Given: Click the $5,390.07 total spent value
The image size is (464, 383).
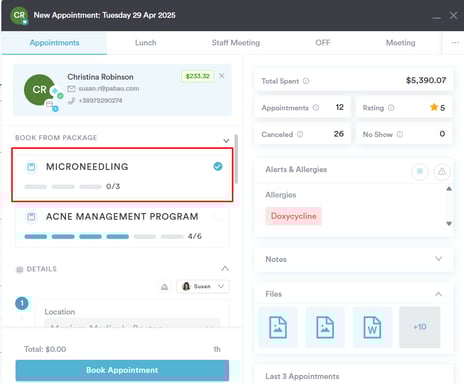Looking at the screenshot, I should [426, 80].
